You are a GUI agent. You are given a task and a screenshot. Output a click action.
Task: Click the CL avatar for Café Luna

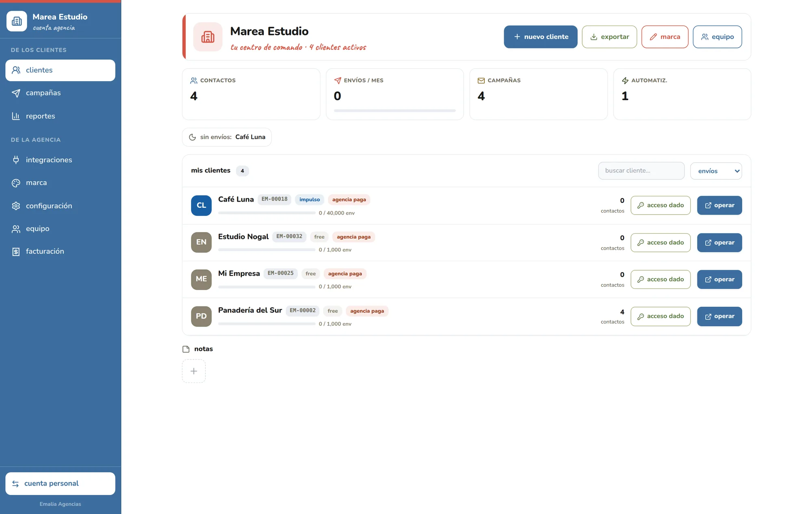point(201,205)
